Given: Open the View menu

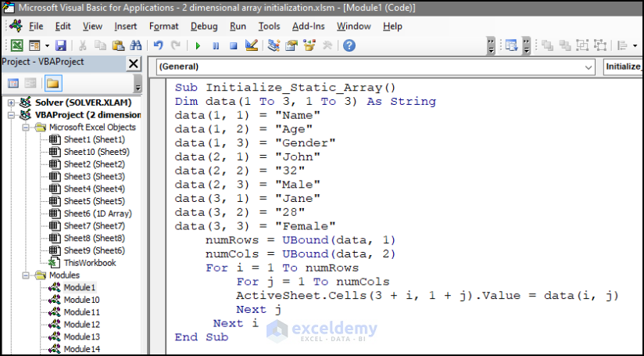Looking at the screenshot, I should pos(92,27).
